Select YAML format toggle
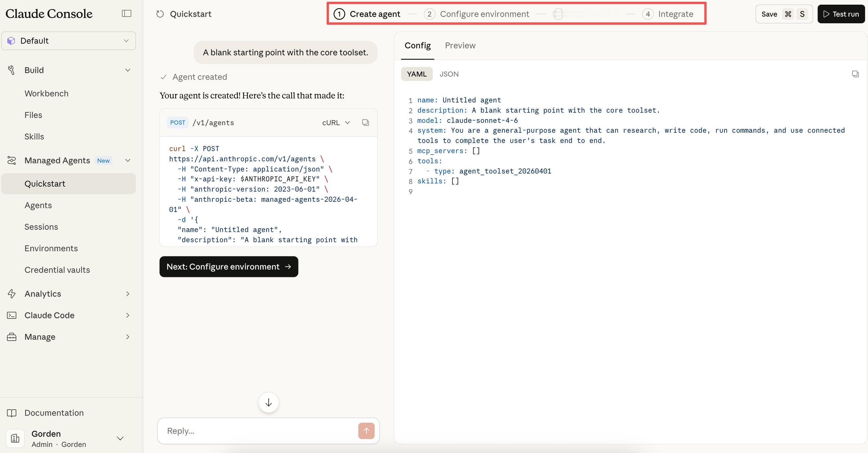The height and width of the screenshot is (453, 868). pyautogui.click(x=417, y=74)
